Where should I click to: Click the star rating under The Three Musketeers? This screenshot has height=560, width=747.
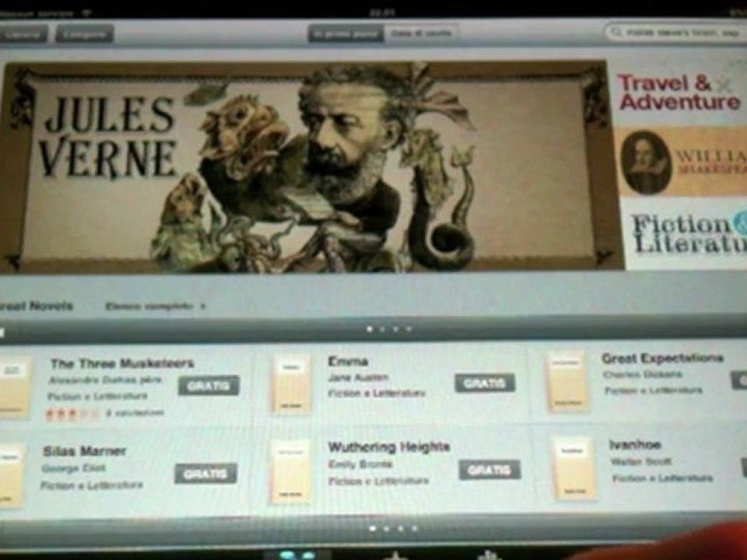(72, 415)
